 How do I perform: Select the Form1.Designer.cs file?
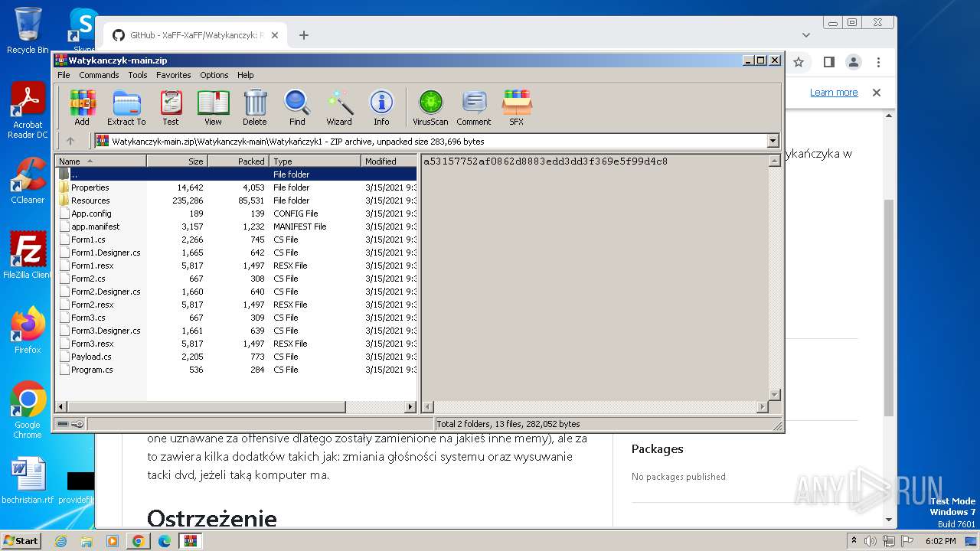point(236,253)
